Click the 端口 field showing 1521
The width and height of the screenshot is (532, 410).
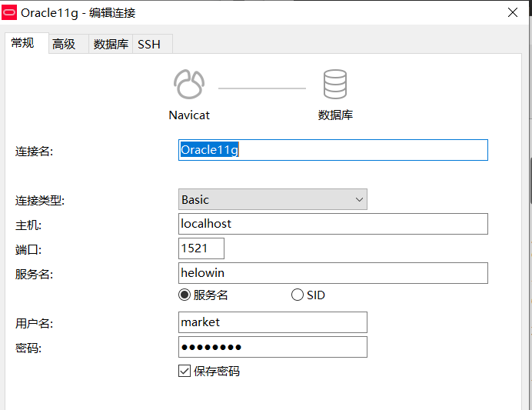[201, 248]
